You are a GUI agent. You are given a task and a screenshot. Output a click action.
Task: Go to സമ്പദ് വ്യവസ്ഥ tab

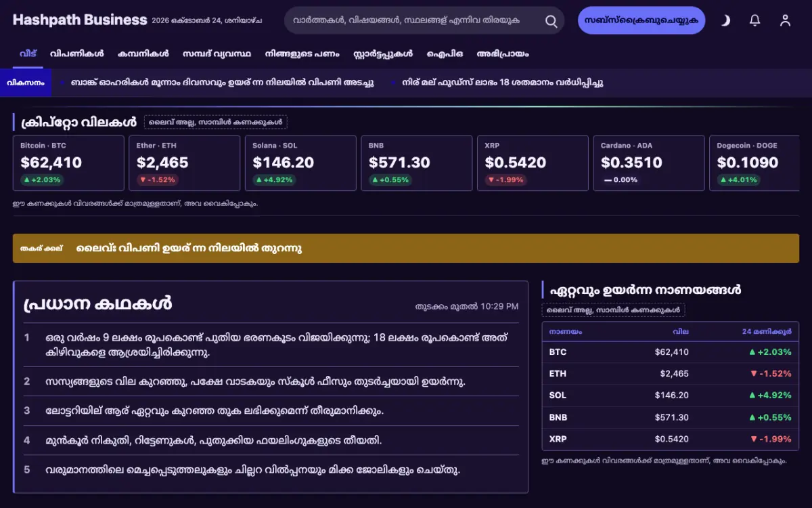pos(217,54)
